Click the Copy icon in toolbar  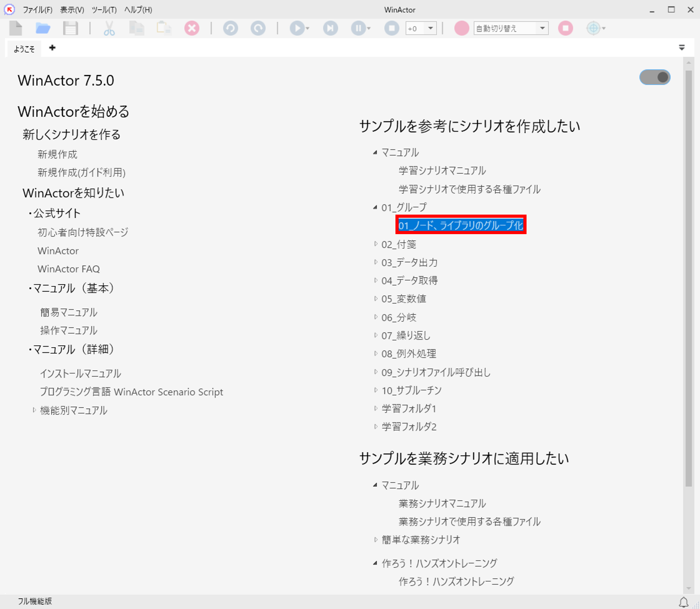pyautogui.click(x=137, y=28)
